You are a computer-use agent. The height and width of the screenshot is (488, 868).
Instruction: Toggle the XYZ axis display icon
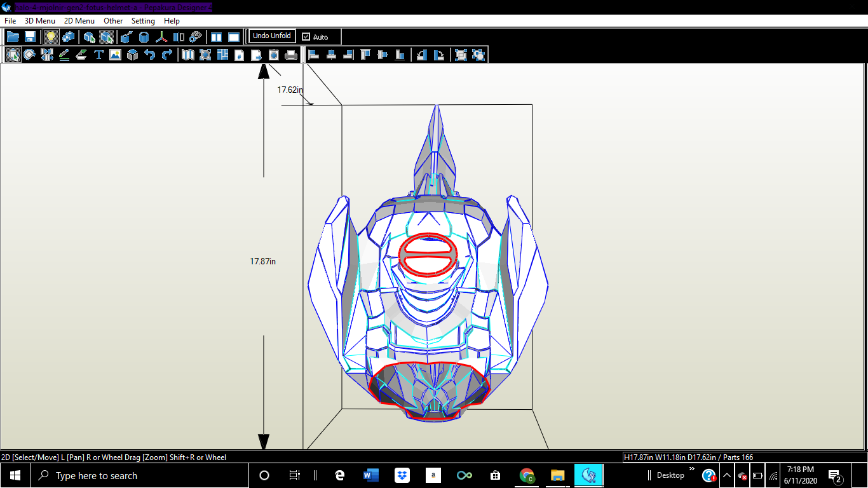(x=161, y=37)
